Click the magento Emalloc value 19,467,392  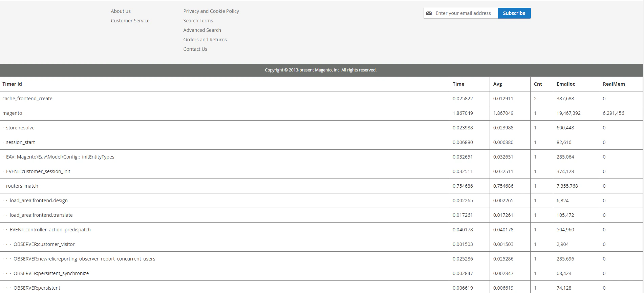coord(568,113)
